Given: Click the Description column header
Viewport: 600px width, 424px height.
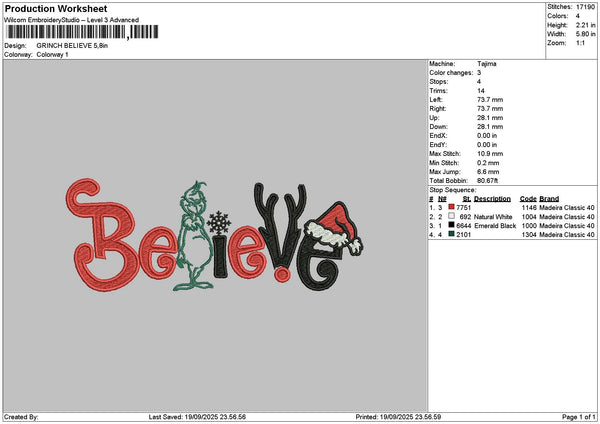Looking at the screenshot, I should pos(492,199).
